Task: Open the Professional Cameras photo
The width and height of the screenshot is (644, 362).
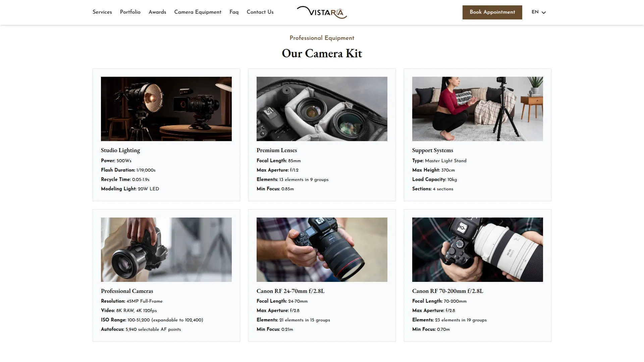Action: point(166,250)
